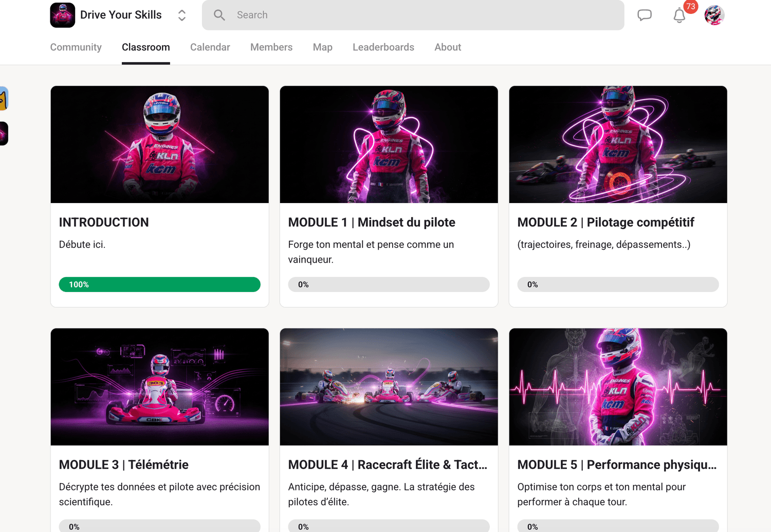This screenshot has height=532, width=771.
Task: Click the MODULE 3 | Télémétrie title
Action: pos(124,465)
